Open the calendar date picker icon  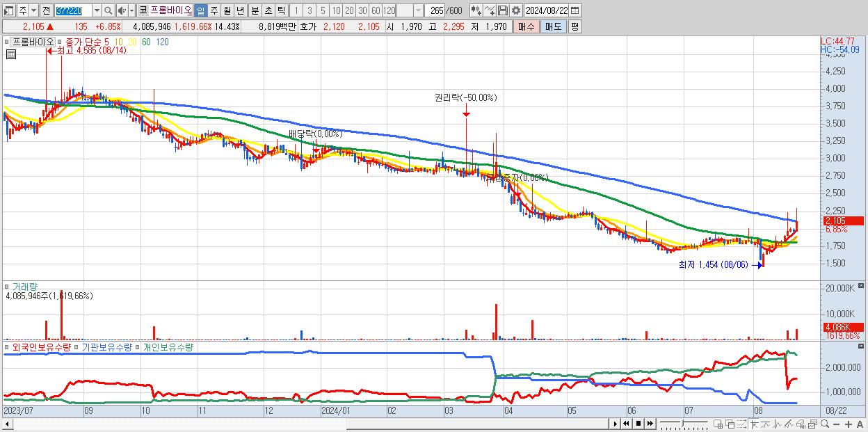pos(577,10)
